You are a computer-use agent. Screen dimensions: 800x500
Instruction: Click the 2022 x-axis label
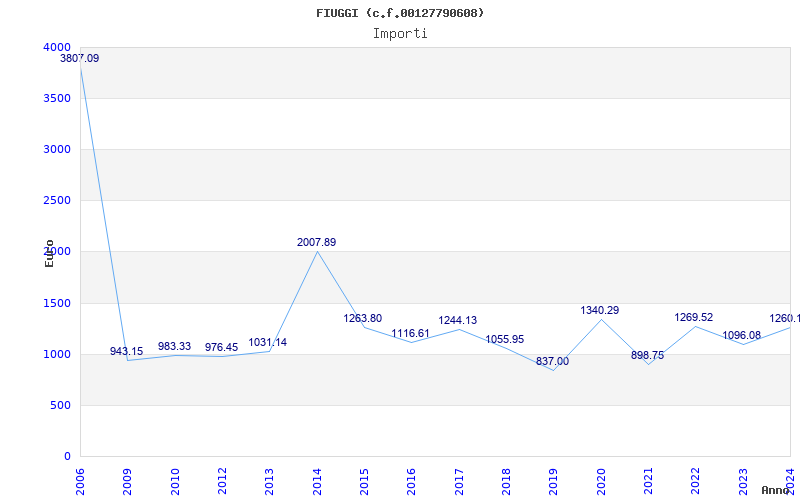[695, 481]
